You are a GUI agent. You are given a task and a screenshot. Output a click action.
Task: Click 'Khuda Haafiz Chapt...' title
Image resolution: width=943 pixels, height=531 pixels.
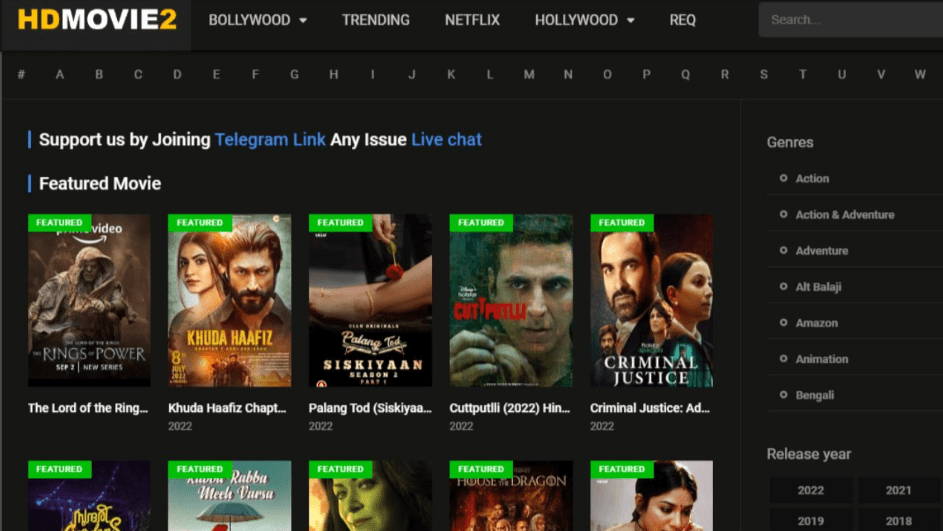pyautogui.click(x=227, y=408)
